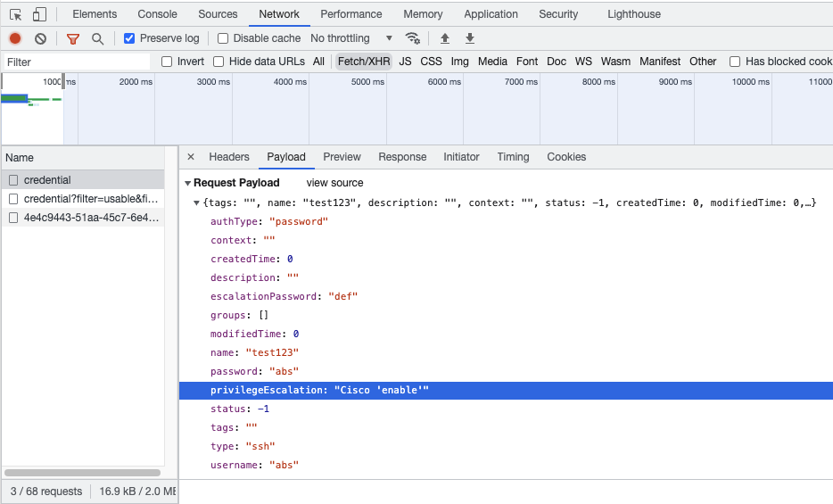The image size is (833, 504).
Task: Tick checkbox beside credential request
Action: [x=13, y=180]
